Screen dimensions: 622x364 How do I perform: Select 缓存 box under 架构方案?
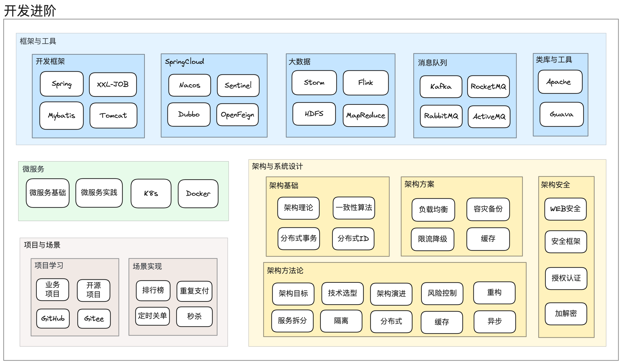point(488,239)
